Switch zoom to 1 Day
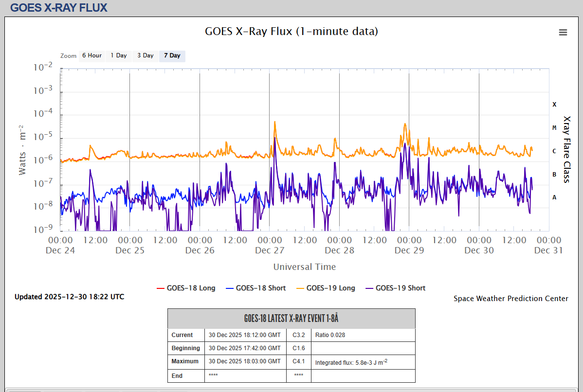 coord(118,55)
